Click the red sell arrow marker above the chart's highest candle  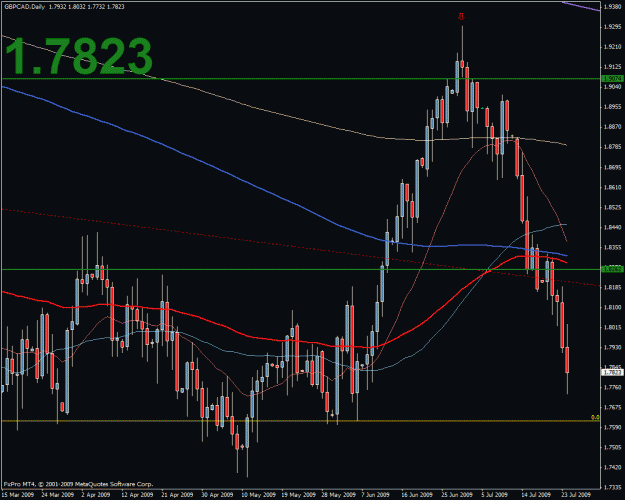click(462, 16)
